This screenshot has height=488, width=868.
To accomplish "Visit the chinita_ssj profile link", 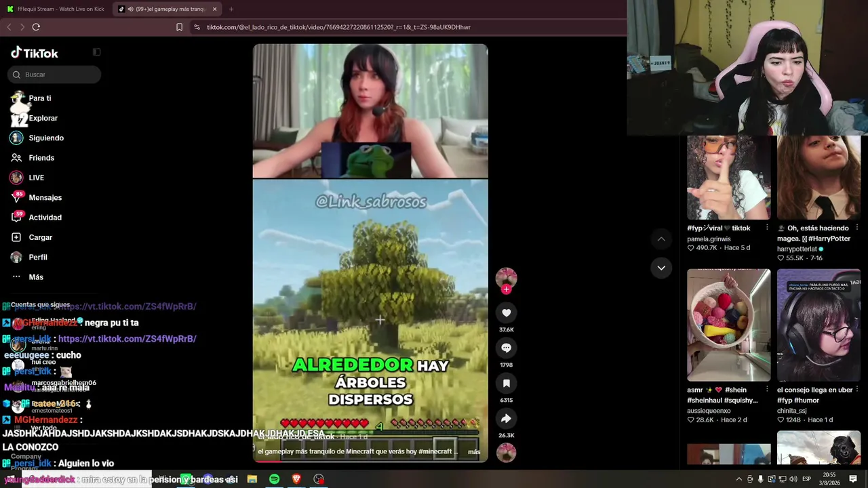I will click(791, 411).
